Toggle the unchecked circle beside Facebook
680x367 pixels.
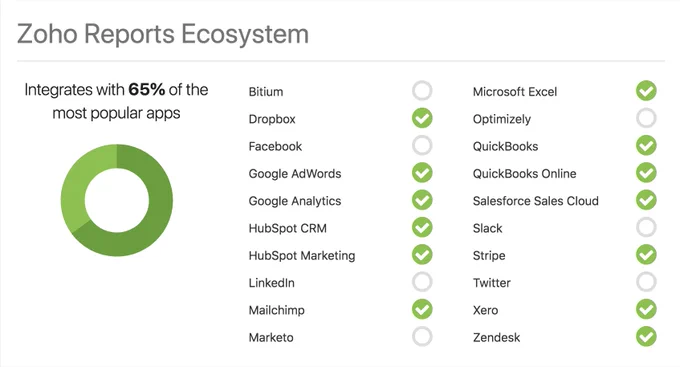tap(422, 146)
